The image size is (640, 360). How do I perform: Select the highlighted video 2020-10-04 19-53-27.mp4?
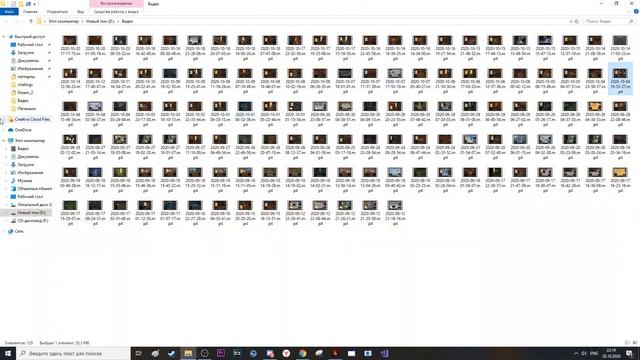(x=620, y=79)
